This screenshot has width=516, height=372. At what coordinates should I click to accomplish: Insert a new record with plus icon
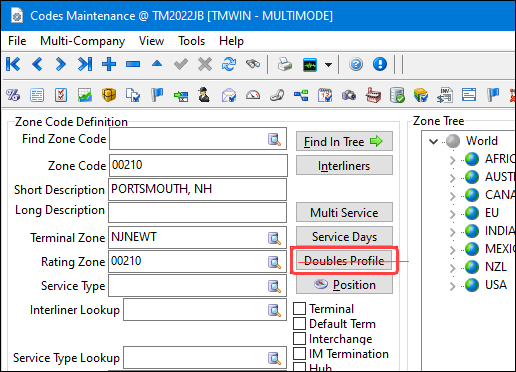pos(109,64)
